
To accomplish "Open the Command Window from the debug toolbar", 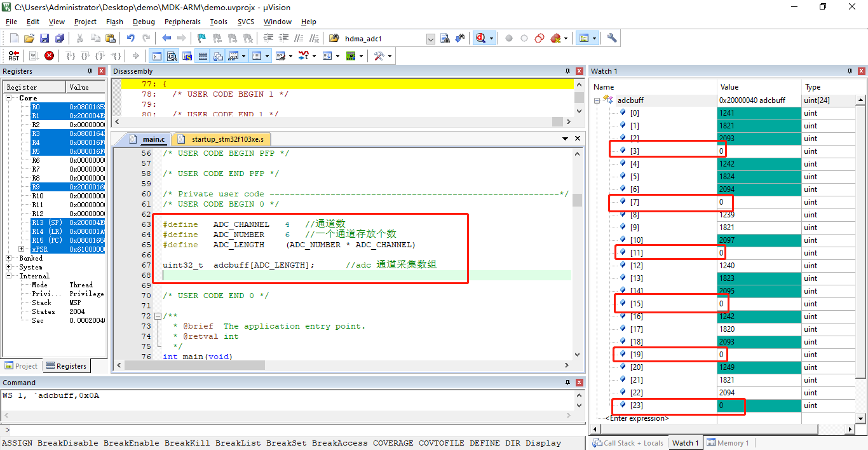I will pyautogui.click(x=156, y=55).
